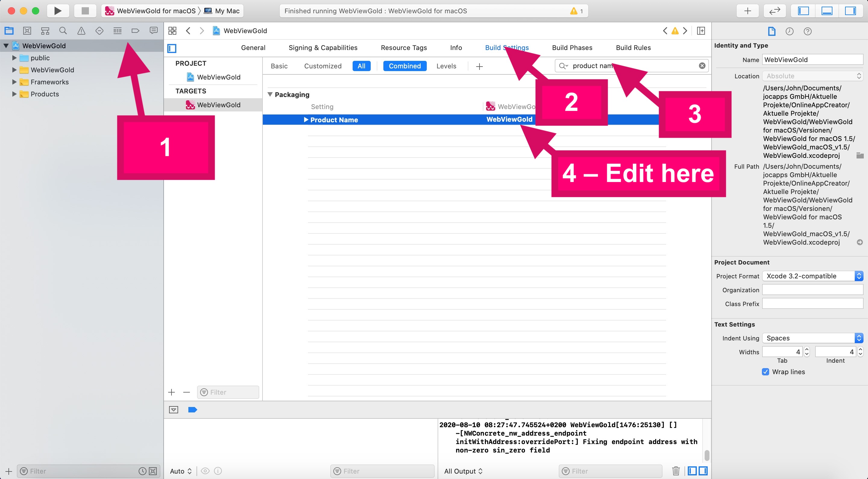Hide the left navigator panel
This screenshot has width=868, height=479.
(x=804, y=11)
